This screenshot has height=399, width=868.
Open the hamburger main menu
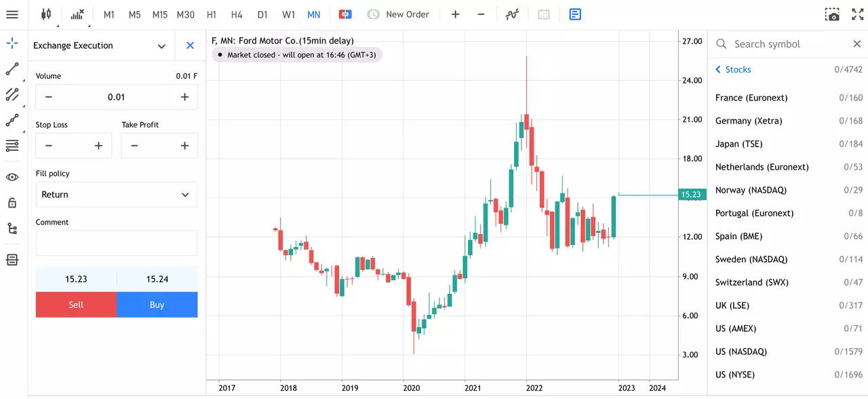[12, 14]
